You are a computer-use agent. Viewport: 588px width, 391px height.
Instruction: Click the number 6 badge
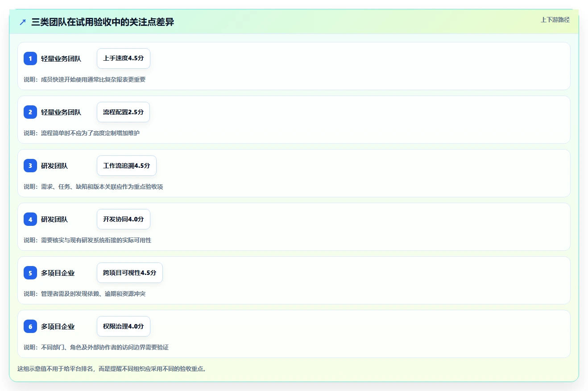pos(30,326)
